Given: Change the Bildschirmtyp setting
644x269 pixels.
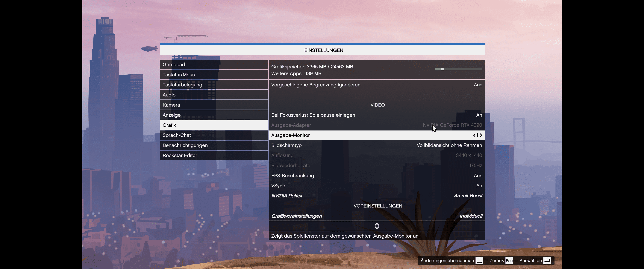Looking at the screenshot, I should (x=377, y=145).
